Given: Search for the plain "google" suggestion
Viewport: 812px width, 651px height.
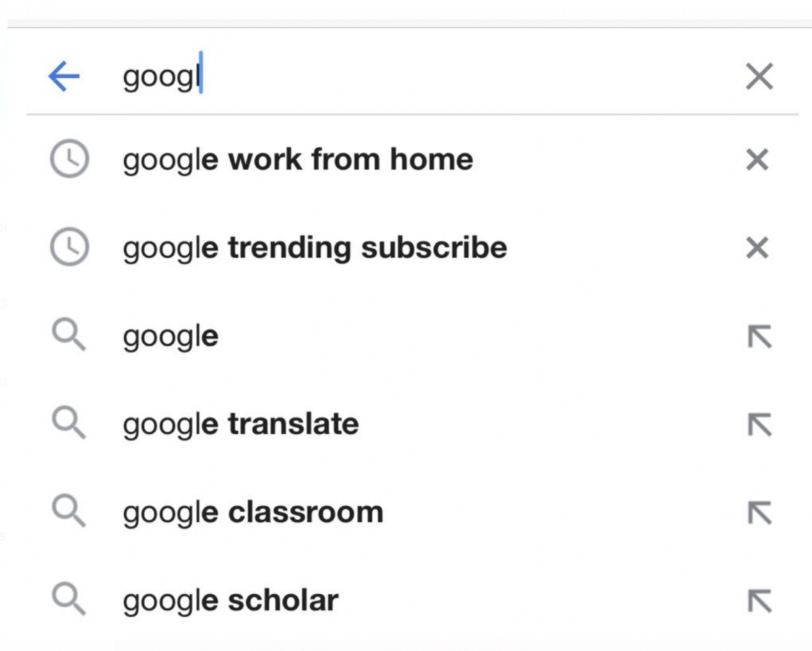Looking at the screenshot, I should [x=171, y=336].
